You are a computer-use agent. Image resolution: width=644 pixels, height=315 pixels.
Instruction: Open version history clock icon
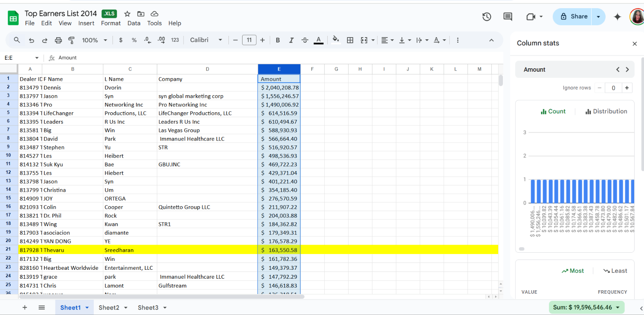(x=486, y=17)
